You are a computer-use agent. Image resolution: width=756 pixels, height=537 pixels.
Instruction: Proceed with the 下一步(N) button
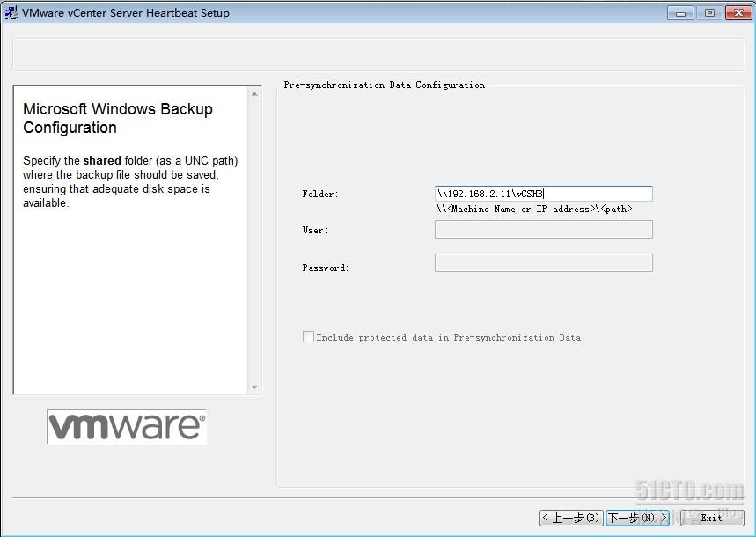[637, 518]
